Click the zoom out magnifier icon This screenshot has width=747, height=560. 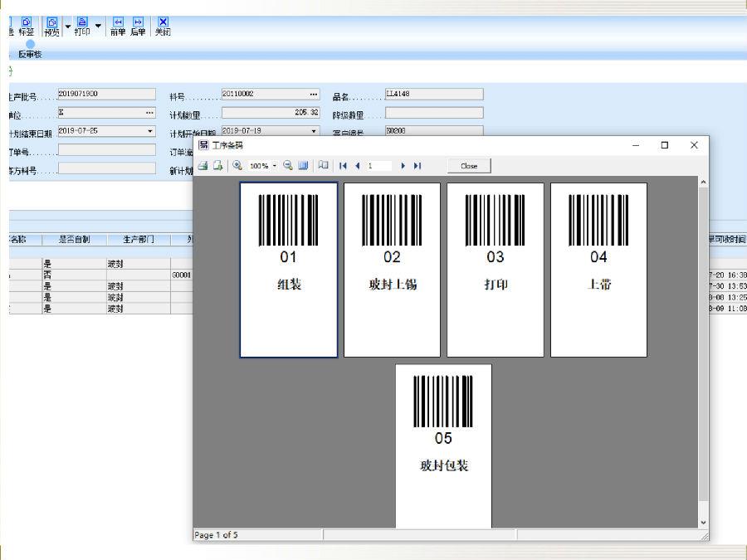[288, 165]
